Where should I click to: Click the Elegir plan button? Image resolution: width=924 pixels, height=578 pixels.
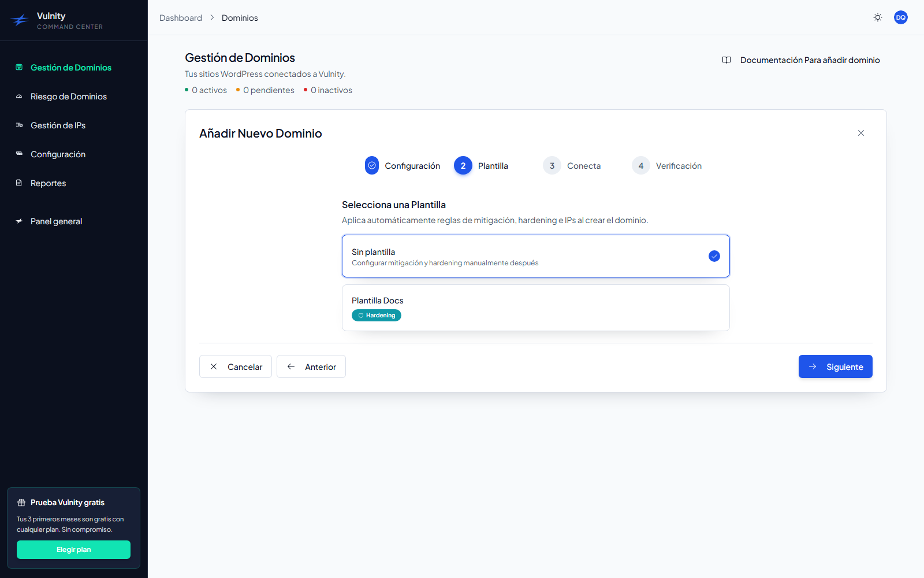pos(73,550)
